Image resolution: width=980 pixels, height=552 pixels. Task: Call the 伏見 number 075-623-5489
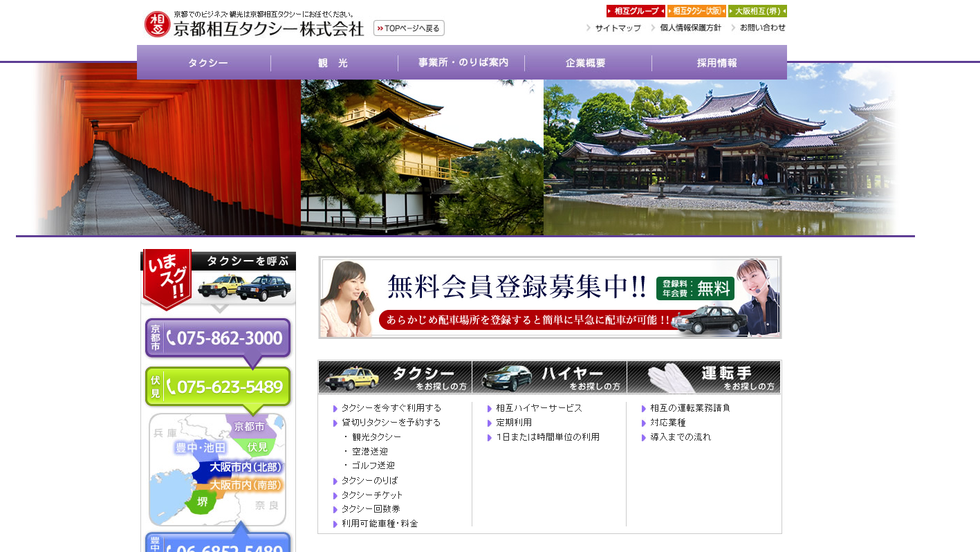(218, 387)
